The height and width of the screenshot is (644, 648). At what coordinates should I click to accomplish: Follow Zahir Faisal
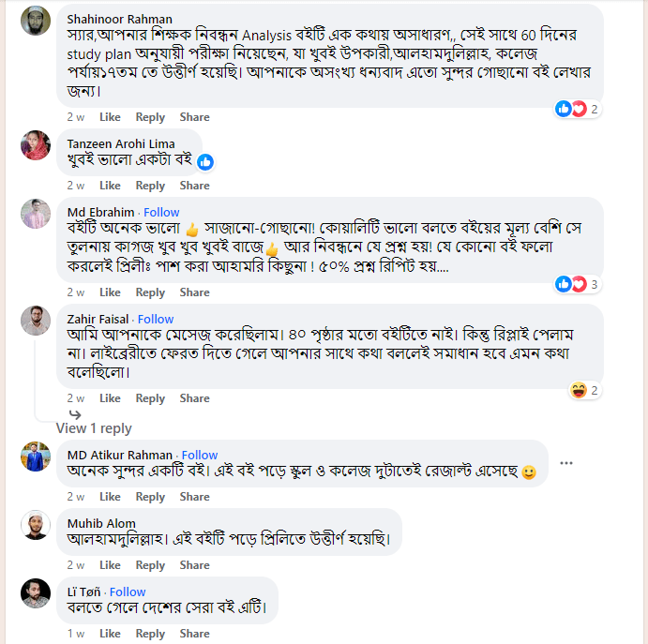tap(156, 319)
